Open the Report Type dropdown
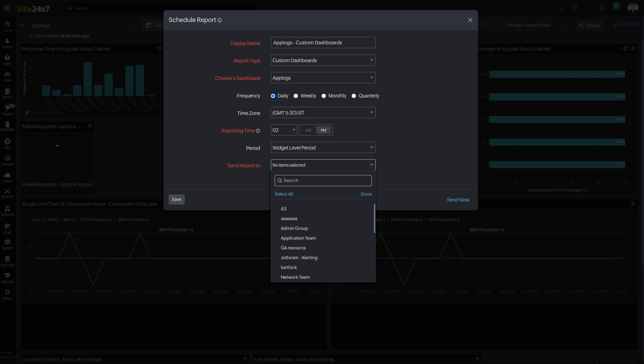The image size is (644, 364). [x=323, y=60]
